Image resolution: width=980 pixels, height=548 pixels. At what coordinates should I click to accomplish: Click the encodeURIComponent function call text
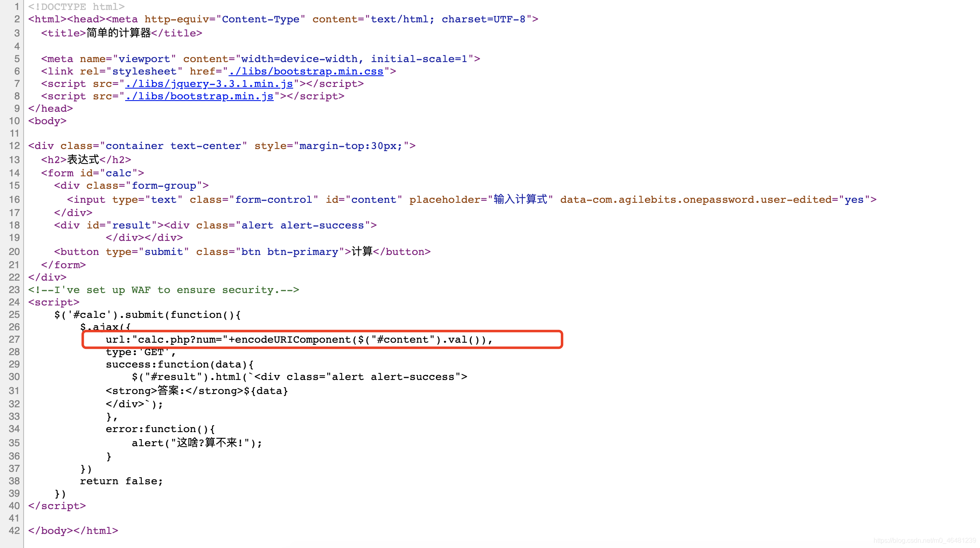click(292, 340)
